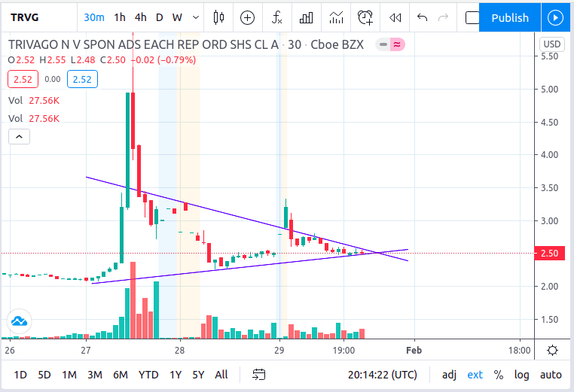Select the weekly W timeframe
Image resolution: width=574 pixels, height=392 pixels.
tap(177, 17)
